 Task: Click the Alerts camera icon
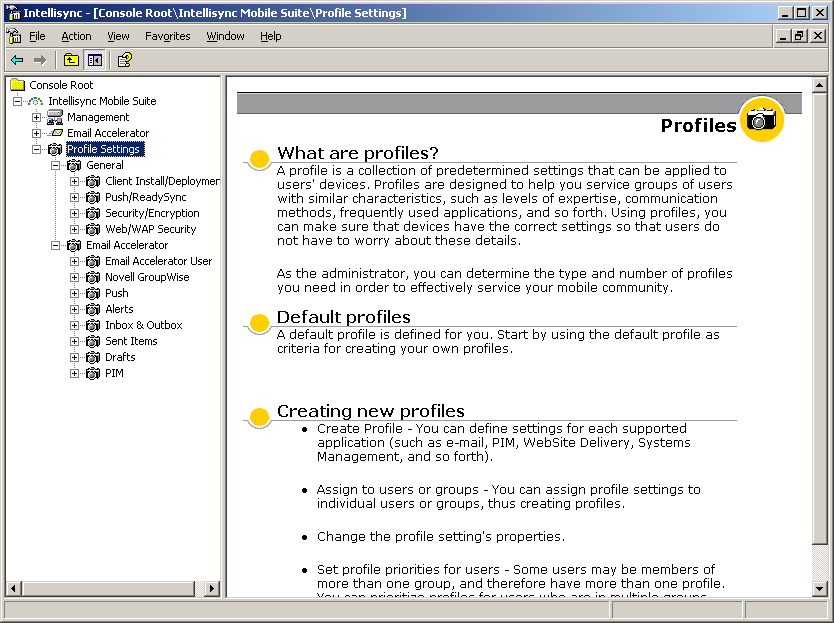coord(93,309)
